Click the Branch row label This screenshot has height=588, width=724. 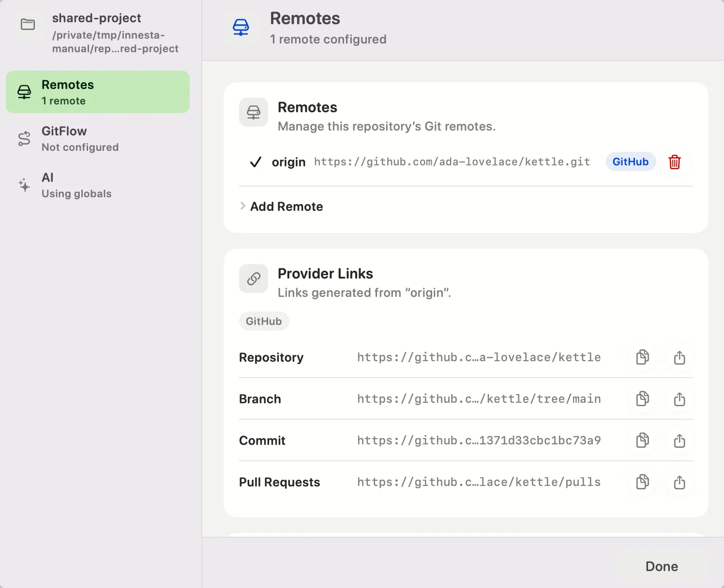tap(260, 399)
